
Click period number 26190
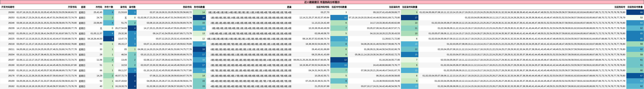click(x=11, y=65)
